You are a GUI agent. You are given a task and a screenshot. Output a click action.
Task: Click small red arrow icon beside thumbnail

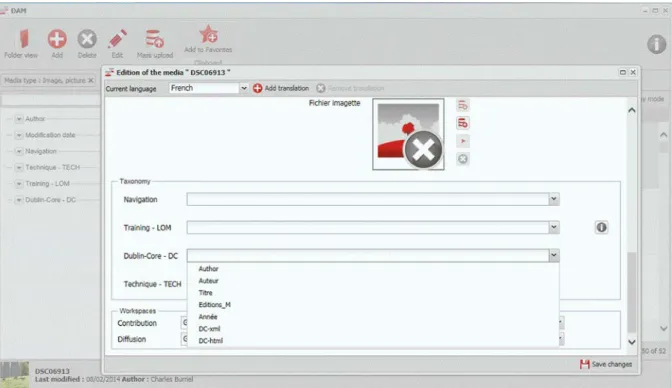[x=462, y=141]
